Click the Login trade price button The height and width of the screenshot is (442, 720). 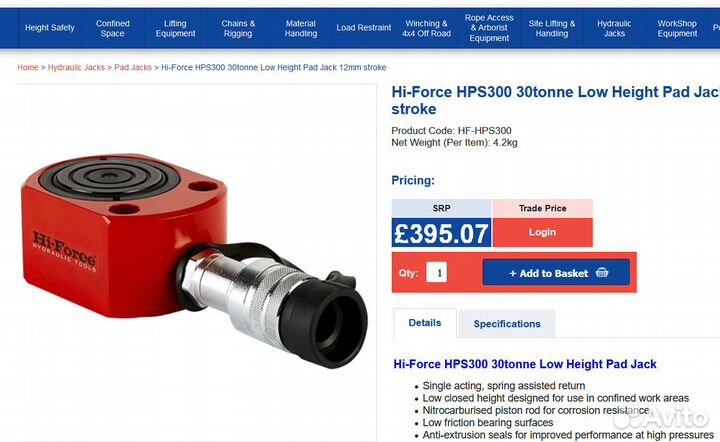click(x=542, y=232)
